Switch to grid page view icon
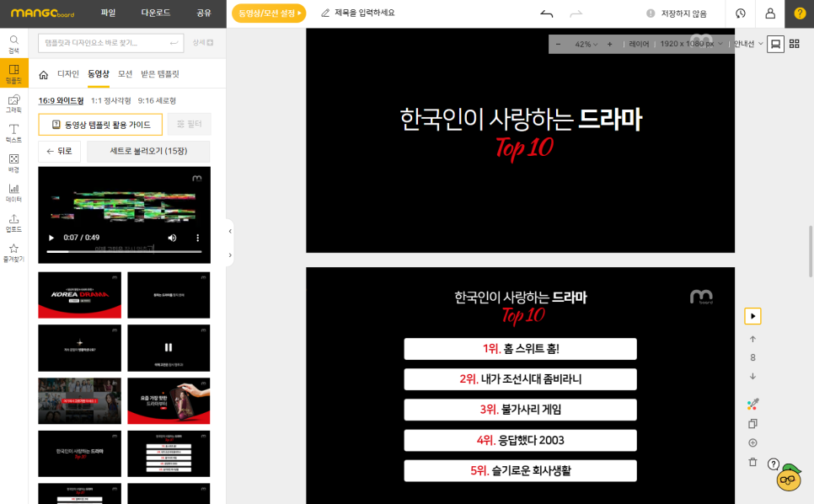The height and width of the screenshot is (504, 814). point(795,44)
